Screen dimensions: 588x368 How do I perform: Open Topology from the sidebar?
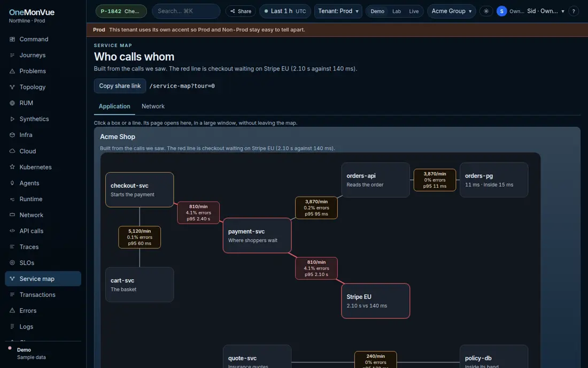pyautogui.click(x=43, y=87)
